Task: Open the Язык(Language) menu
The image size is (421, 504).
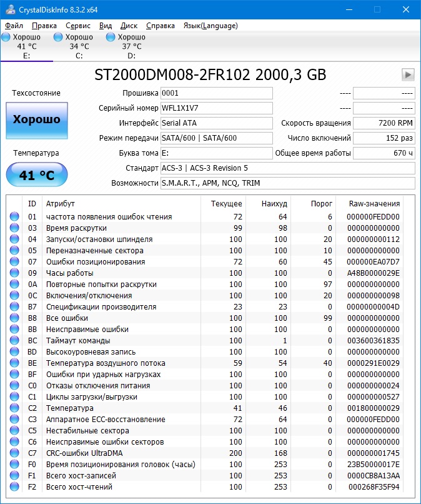Action: [210, 26]
